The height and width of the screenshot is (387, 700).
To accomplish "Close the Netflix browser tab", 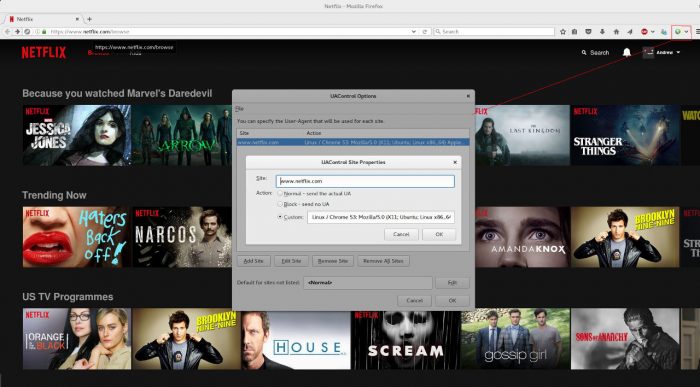I will 77,19.
